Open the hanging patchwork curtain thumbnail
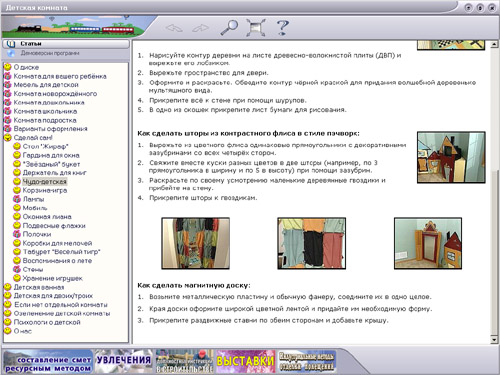The width and height of the screenshot is (500, 375). pos(196,243)
